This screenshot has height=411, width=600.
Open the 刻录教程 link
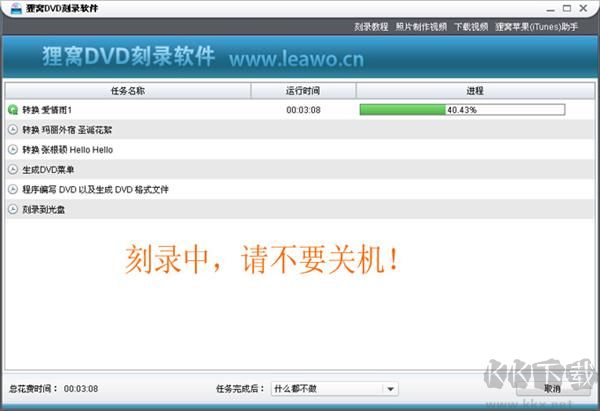(x=371, y=27)
